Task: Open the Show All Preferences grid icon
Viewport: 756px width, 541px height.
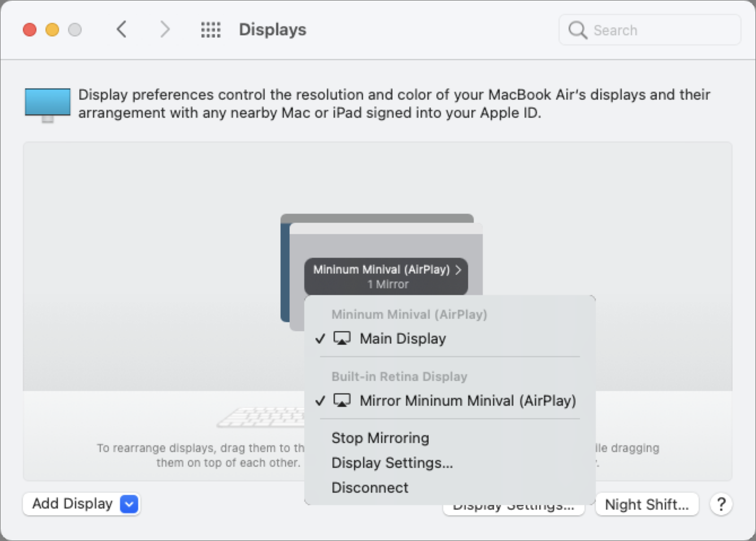Action: 210,29
